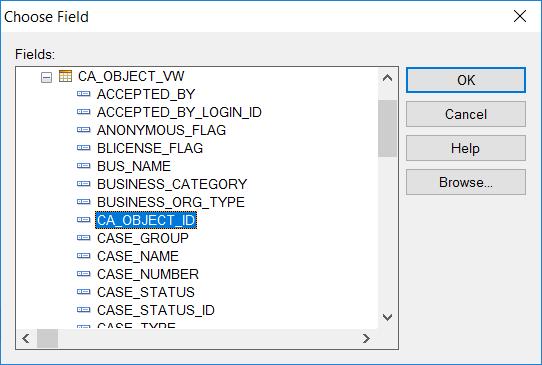Click the Cancel button
The image size is (542, 365).
coord(466,114)
